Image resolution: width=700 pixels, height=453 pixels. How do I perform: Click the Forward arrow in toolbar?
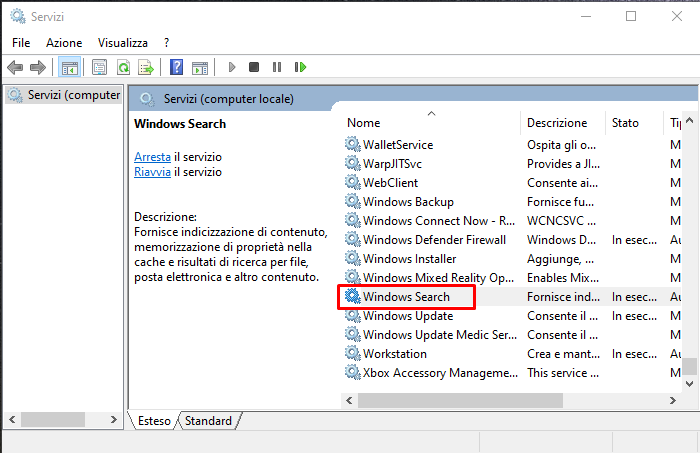pos(38,67)
